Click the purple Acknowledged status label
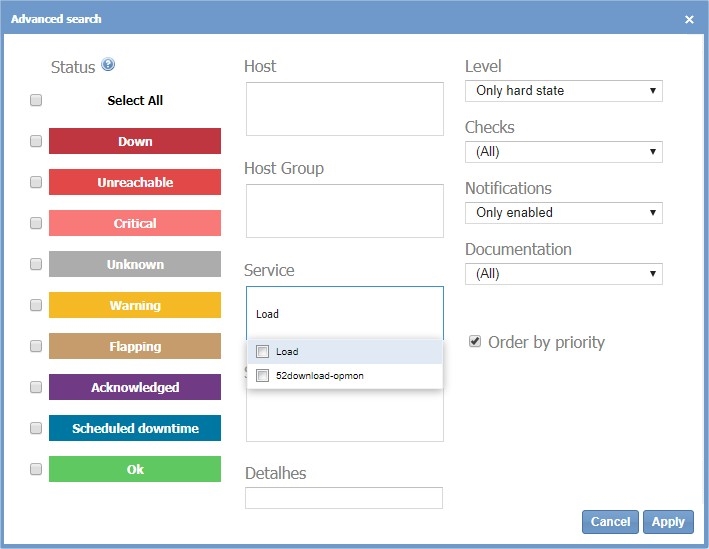 tap(135, 387)
